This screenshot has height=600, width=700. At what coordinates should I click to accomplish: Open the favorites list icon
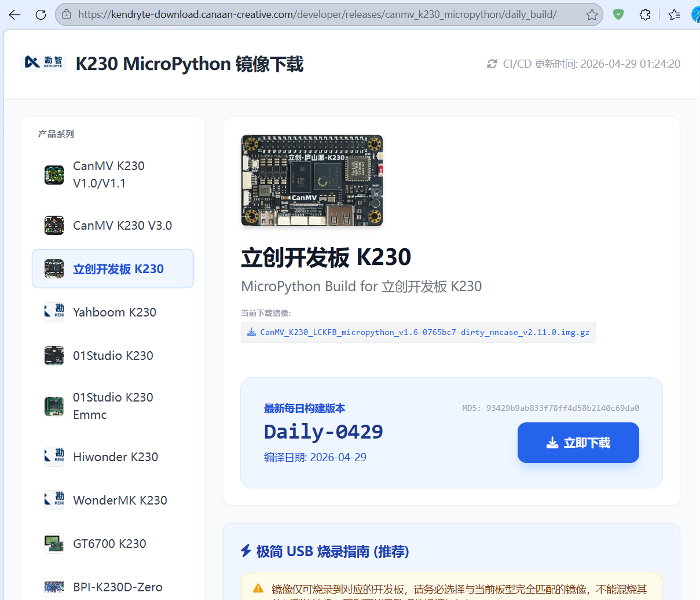click(x=674, y=14)
